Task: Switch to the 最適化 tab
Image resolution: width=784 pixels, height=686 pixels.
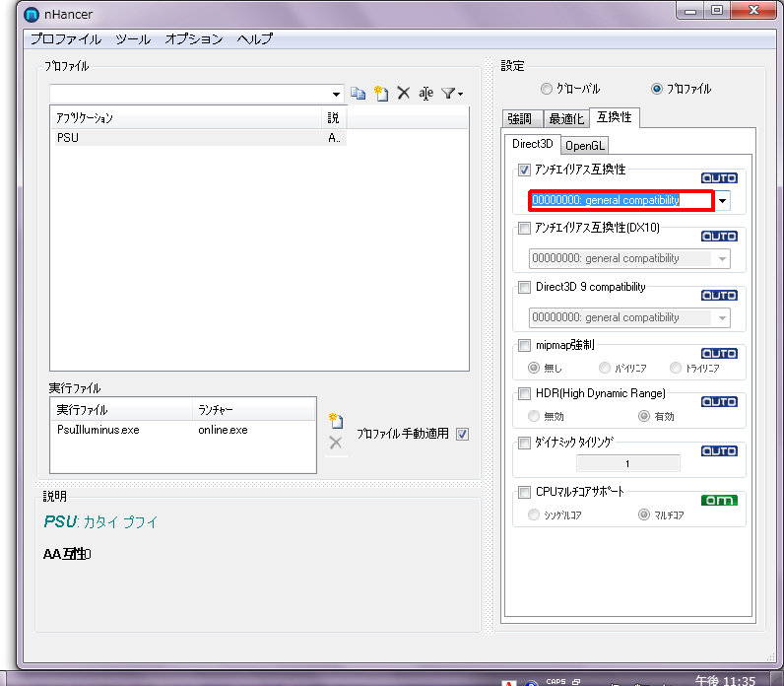Action: click(x=566, y=118)
